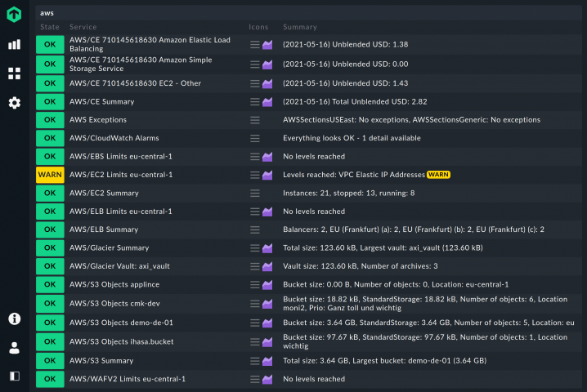Open AWS/ELB Limits eu-central-1 service link
This screenshot has width=587, height=392.
point(121,212)
